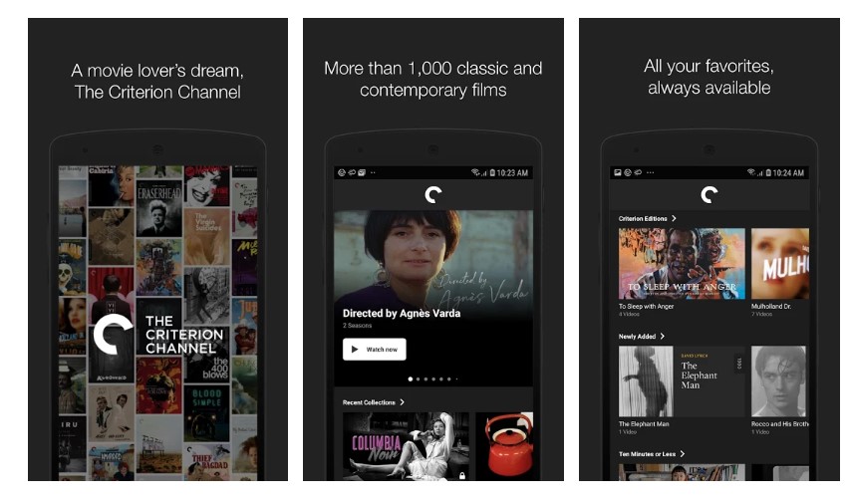Click the large Criterion Channel splash logo
Screen dimensions: 848x504
coord(157,335)
